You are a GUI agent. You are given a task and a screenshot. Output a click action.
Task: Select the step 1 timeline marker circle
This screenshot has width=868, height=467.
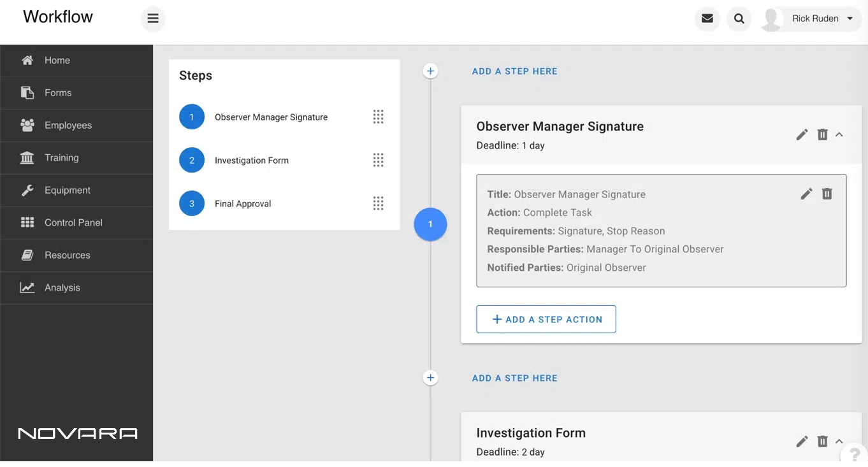430,224
